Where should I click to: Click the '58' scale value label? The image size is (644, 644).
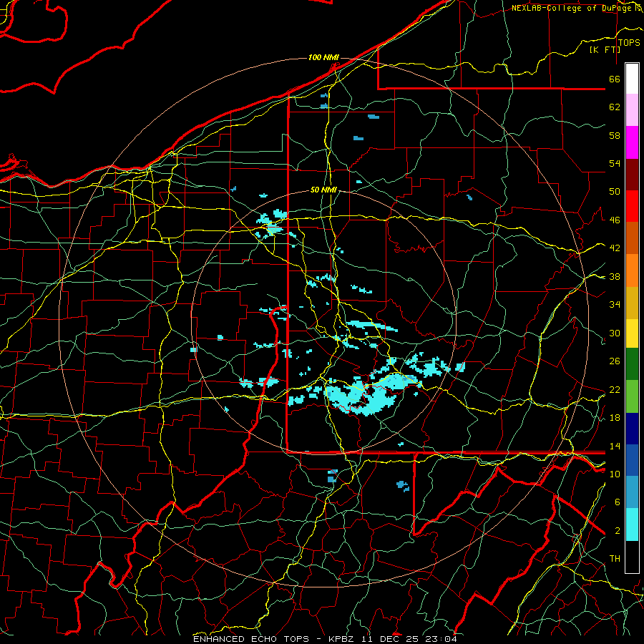615,135
